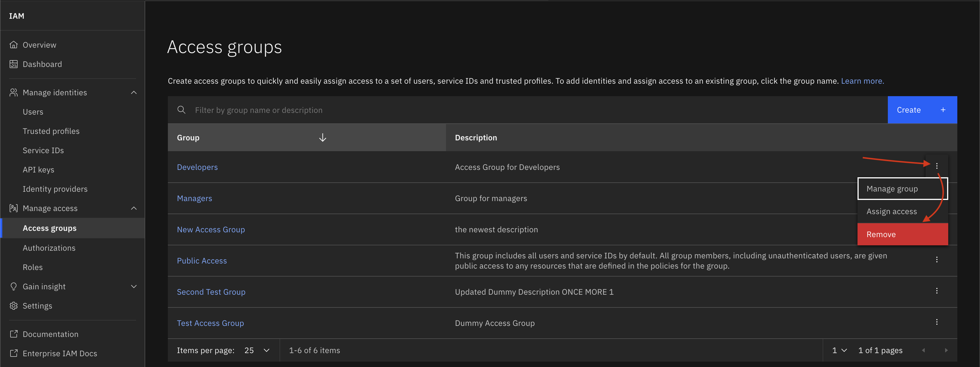Select Assign access from context menu
Screen dimensions: 980x367
point(902,212)
